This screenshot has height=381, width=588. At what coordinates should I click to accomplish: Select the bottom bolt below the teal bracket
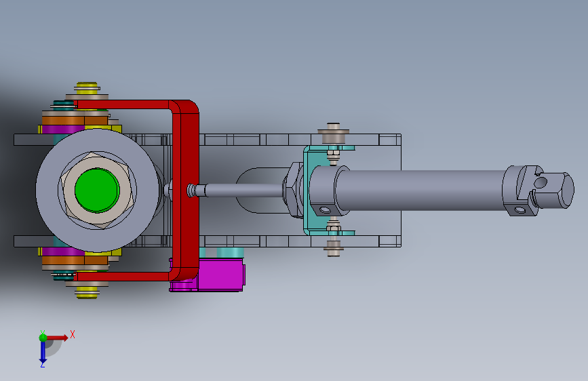point(334,247)
